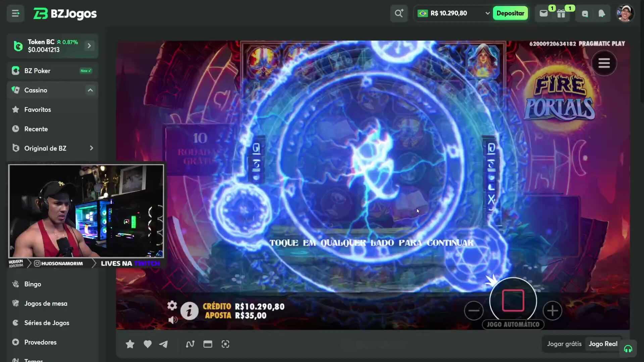Click the BZJogos logo
This screenshot has height=362, width=644.
point(65,13)
